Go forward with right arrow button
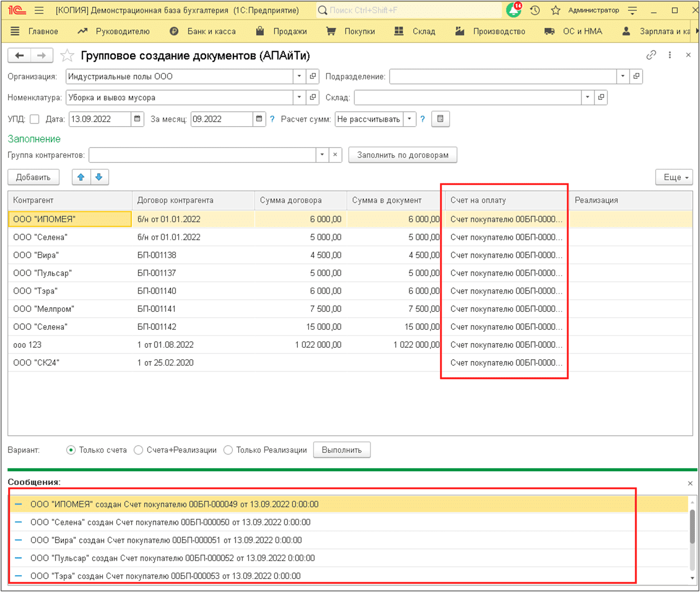Viewport: 700px width, 592px height. [x=42, y=55]
